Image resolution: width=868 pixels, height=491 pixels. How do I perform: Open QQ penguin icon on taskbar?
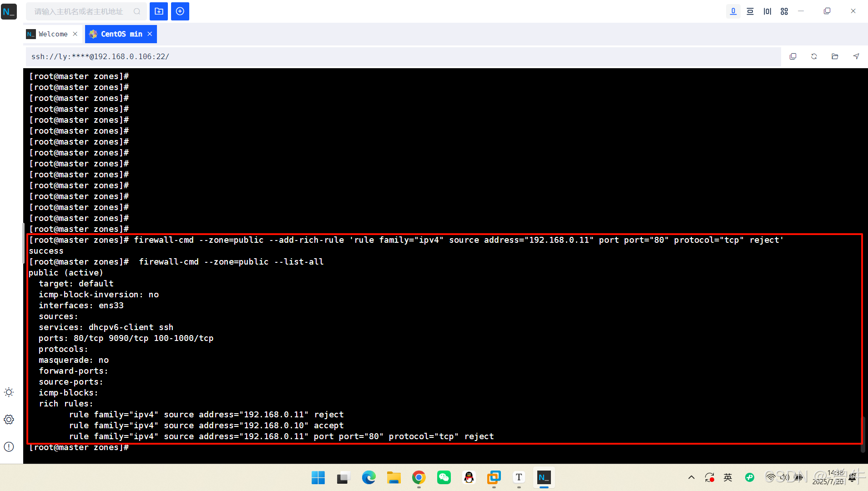469,477
